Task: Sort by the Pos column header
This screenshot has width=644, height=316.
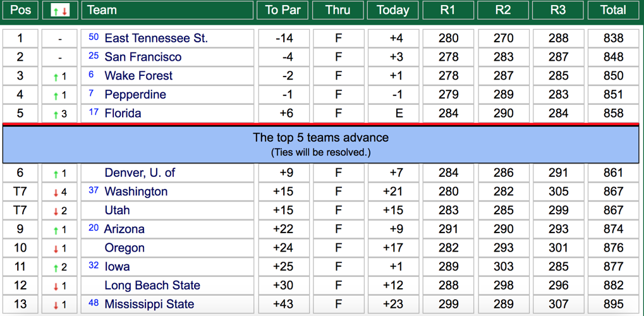Action: click(x=20, y=10)
